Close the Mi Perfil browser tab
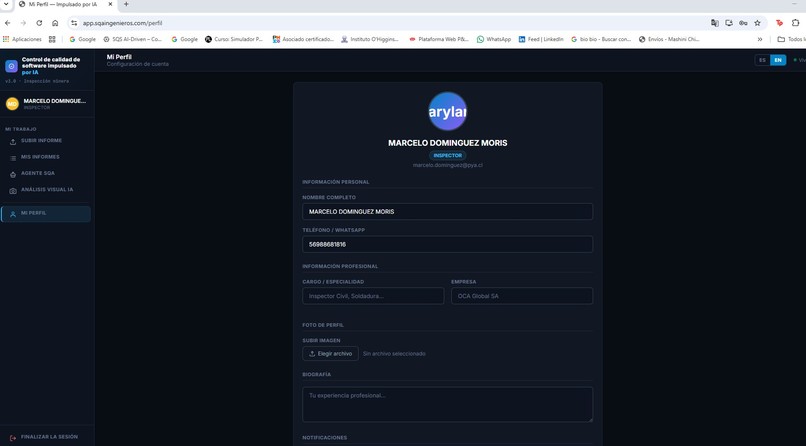This screenshot has height=446, width=806. click(x=110, y=4)
